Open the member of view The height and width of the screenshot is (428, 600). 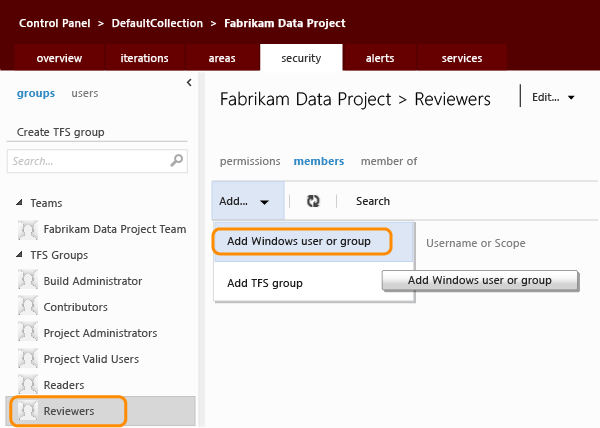pos(389,161)
